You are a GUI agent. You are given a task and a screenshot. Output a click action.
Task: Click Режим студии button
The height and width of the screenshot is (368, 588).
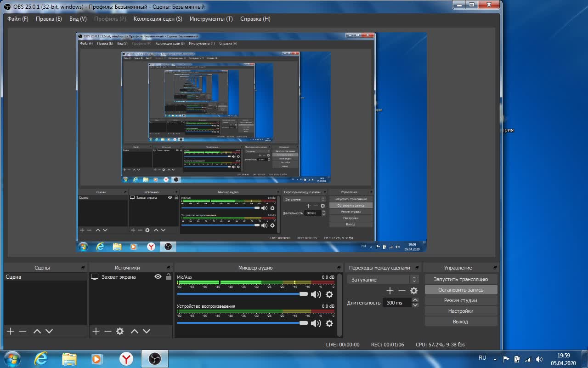pyautogui.click(x=461, y=300)
